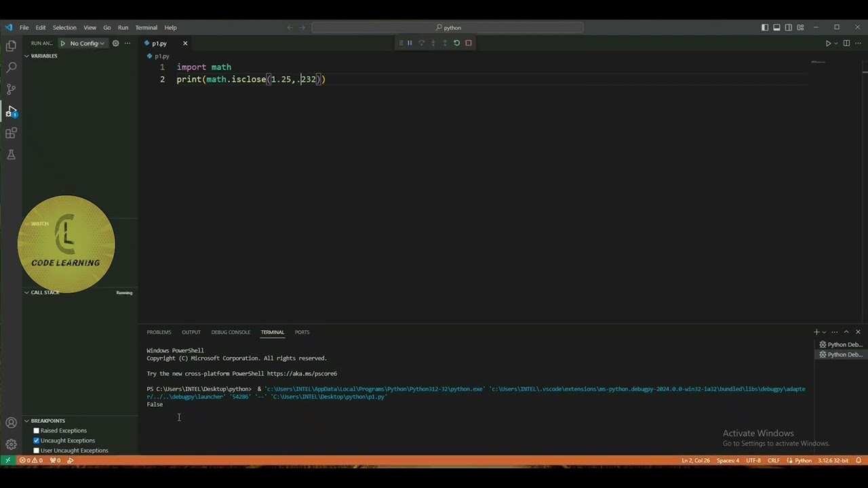Screen dimensions: 868x488
Task: Open the Manage gear in the activity bar
Action: point(11,445)
